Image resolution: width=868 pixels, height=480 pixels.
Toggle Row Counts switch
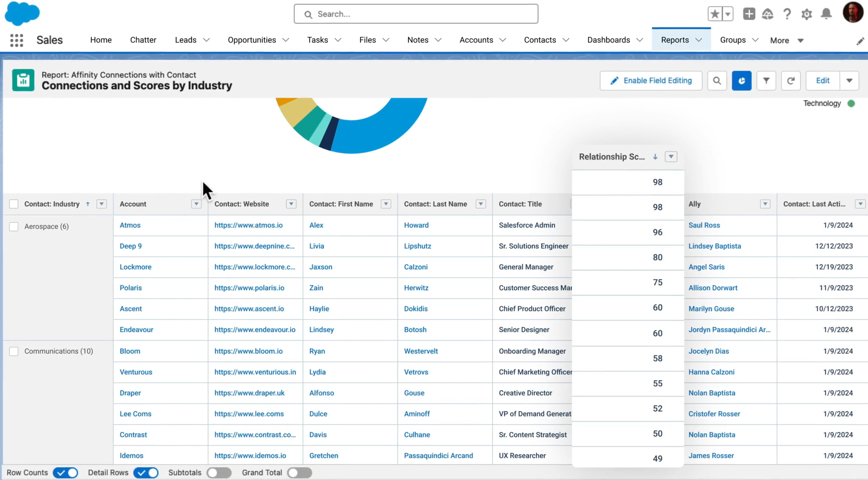tap(66, 473)
